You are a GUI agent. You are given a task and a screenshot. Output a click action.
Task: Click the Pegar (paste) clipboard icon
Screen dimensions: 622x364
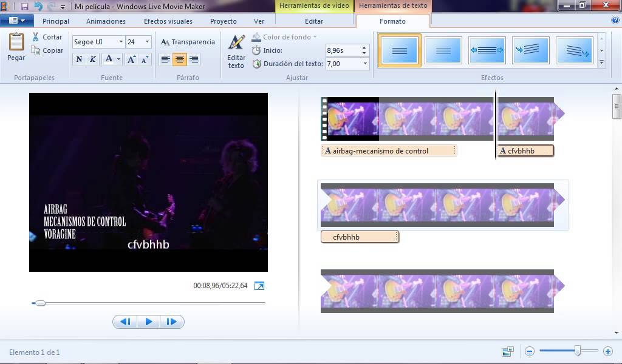click(16, 42)
